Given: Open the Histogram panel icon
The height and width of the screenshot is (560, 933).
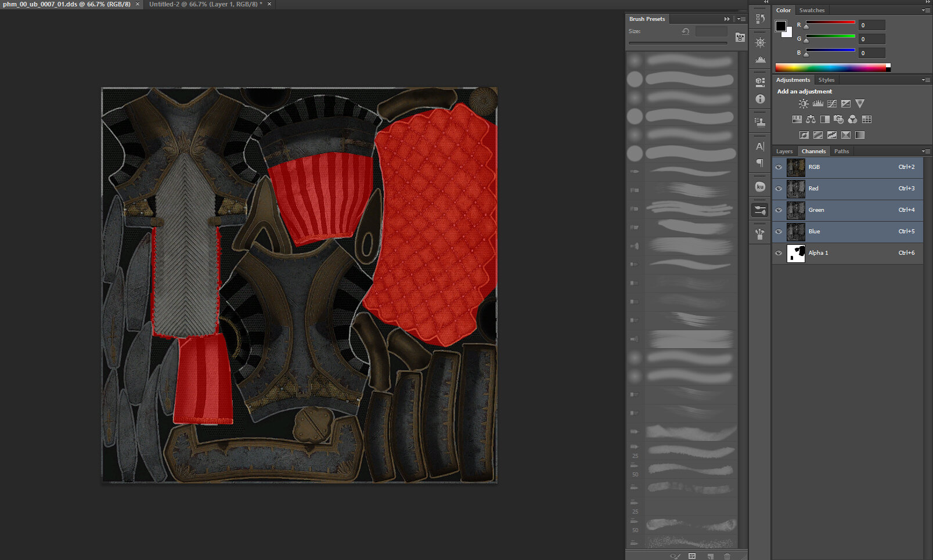Looking at the screenshot, I should (760, 59).
